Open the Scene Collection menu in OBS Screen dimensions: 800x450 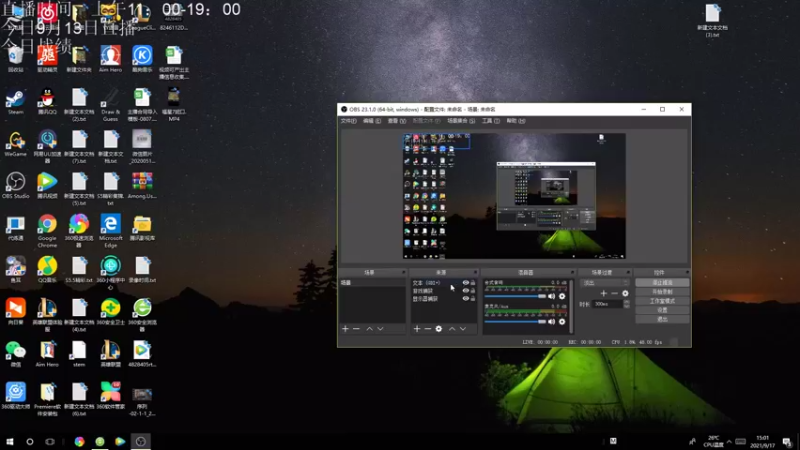pos(461,121)
